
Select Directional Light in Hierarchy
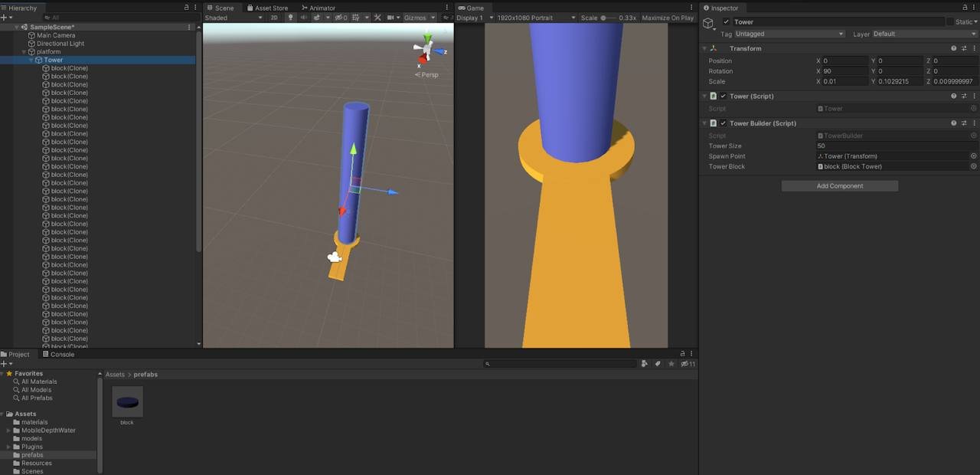click(x=60, y=44)
